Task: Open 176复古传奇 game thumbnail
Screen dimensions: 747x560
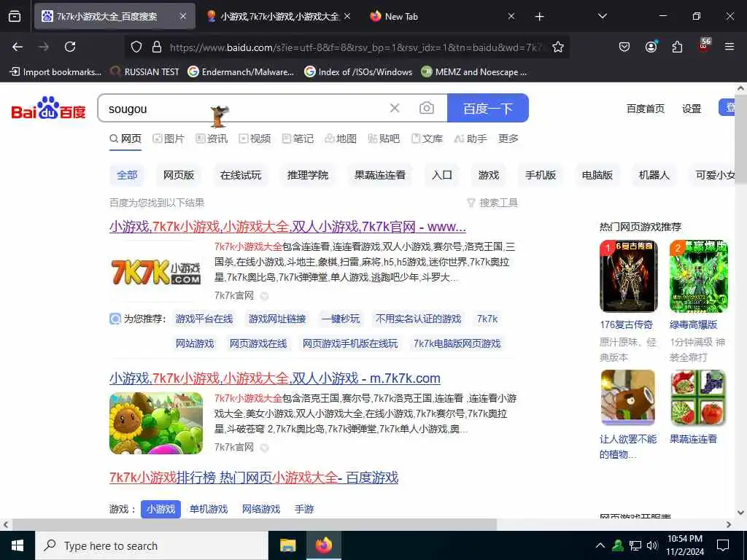Action: point(628,276)
